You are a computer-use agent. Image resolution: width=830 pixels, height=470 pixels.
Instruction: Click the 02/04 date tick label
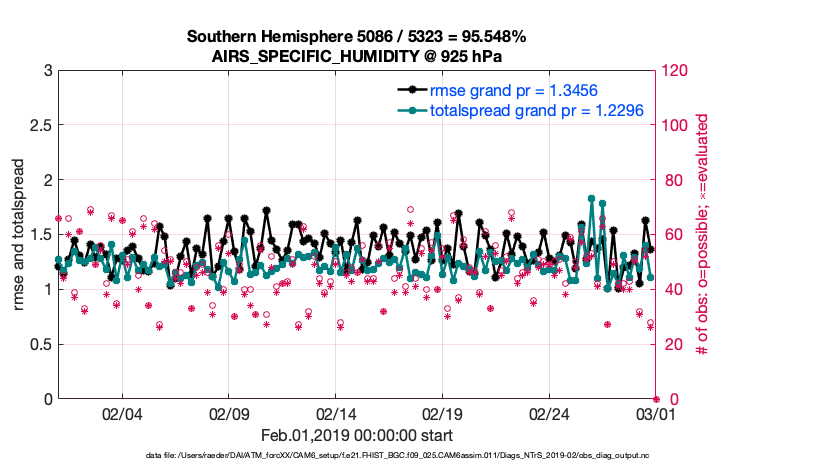122,414
